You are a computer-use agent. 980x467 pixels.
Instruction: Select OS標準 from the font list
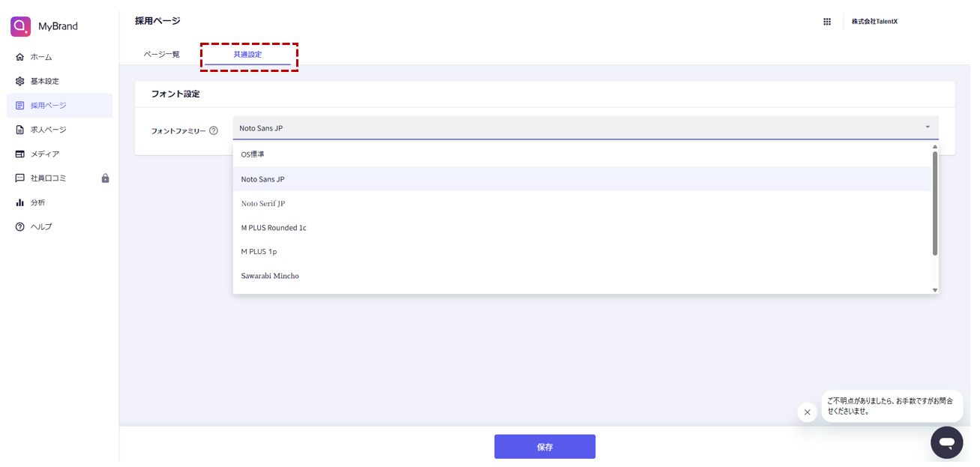tap(253, 154)
